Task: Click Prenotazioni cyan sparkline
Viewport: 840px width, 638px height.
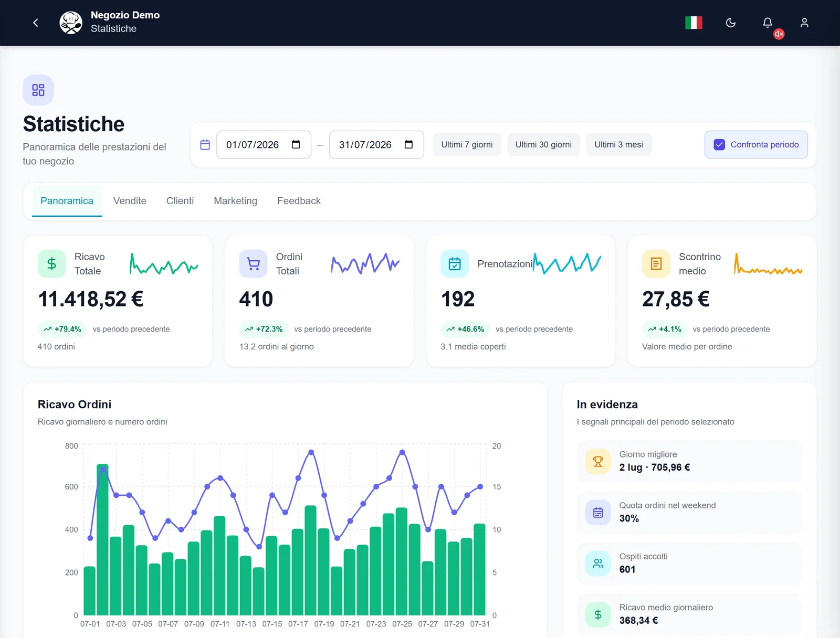Action: 567,263
